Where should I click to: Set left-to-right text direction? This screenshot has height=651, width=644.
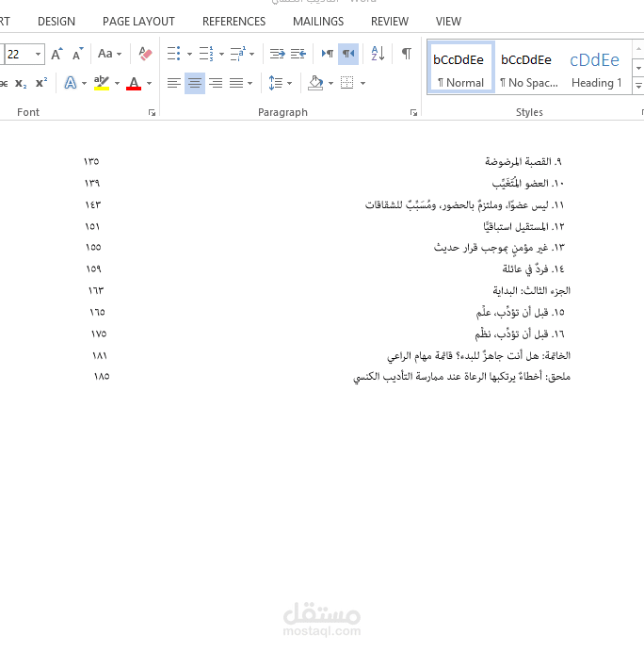click(328, 54)
